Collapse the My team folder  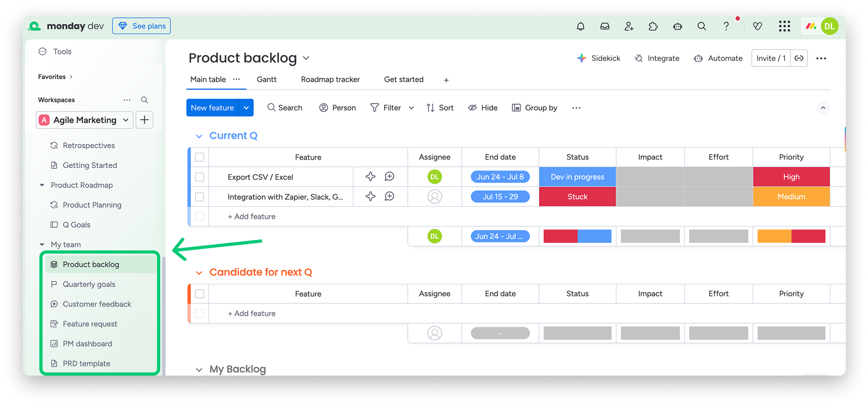click(x=42, y=245)
